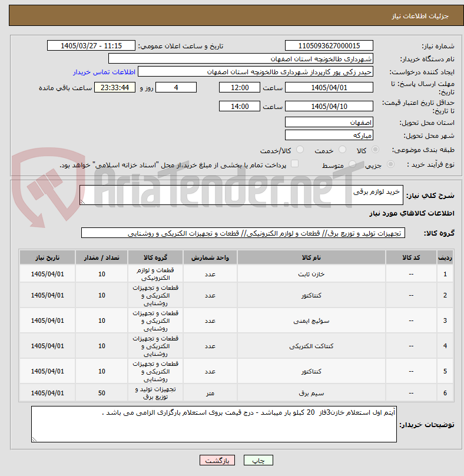
Task: Click the price validity time 14:00 field
Action: (x=240, y=106)
